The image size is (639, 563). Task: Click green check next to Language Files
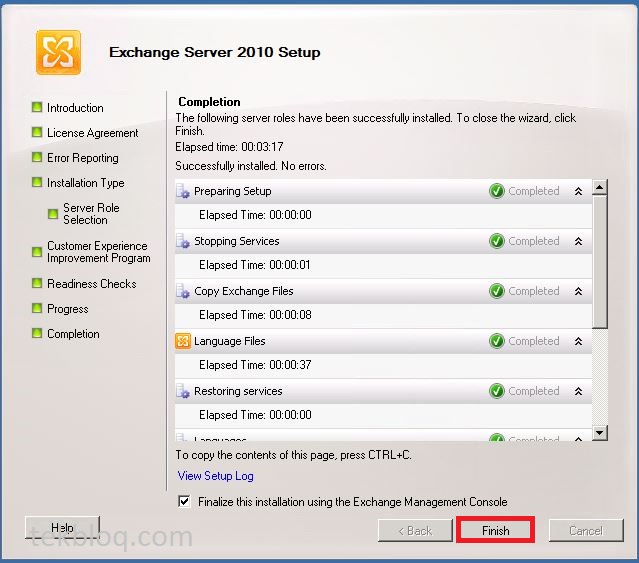pos(496,341)
